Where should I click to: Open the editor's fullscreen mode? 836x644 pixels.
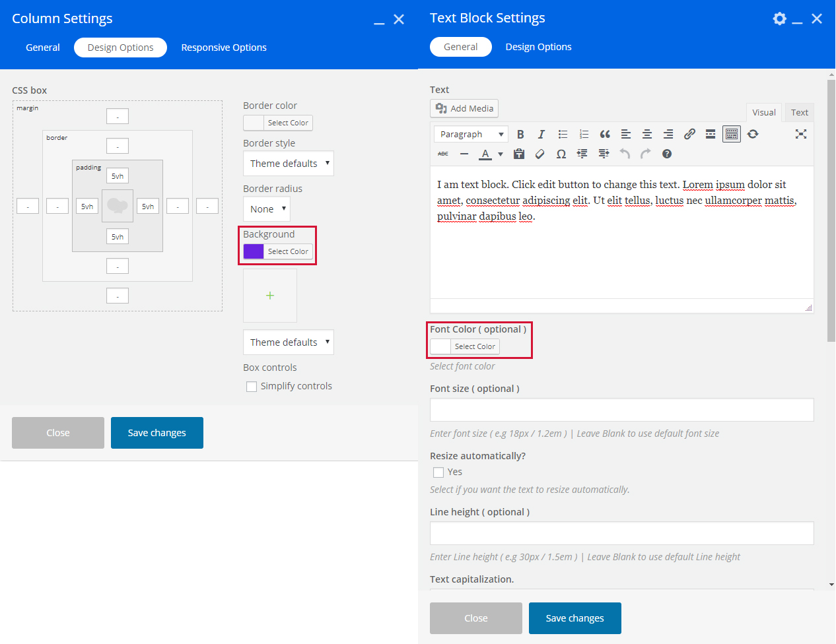point(801,134)
